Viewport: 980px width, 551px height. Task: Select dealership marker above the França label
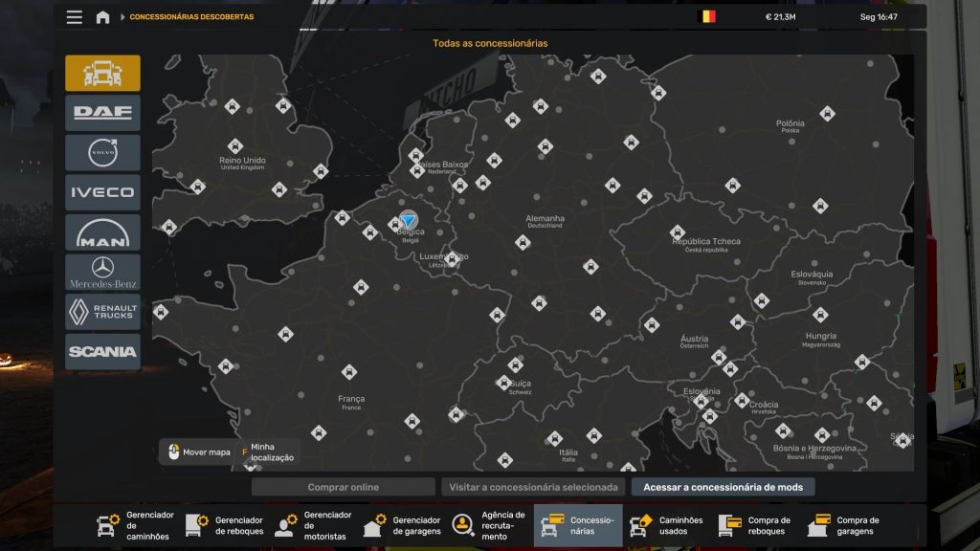pos(349,372)
